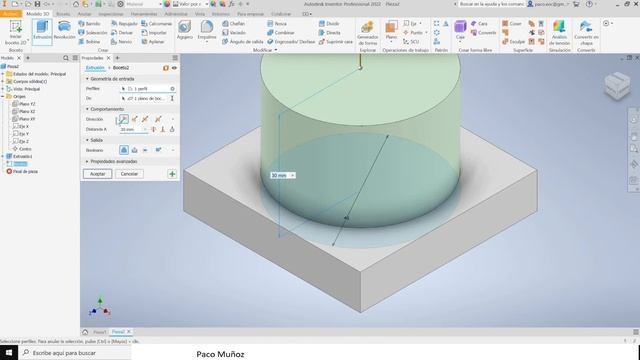This screenshot has height=360, width=640.
Task: Open Análisis de tensión simulation
Action: pyautogui.click(x=559, y=33)
